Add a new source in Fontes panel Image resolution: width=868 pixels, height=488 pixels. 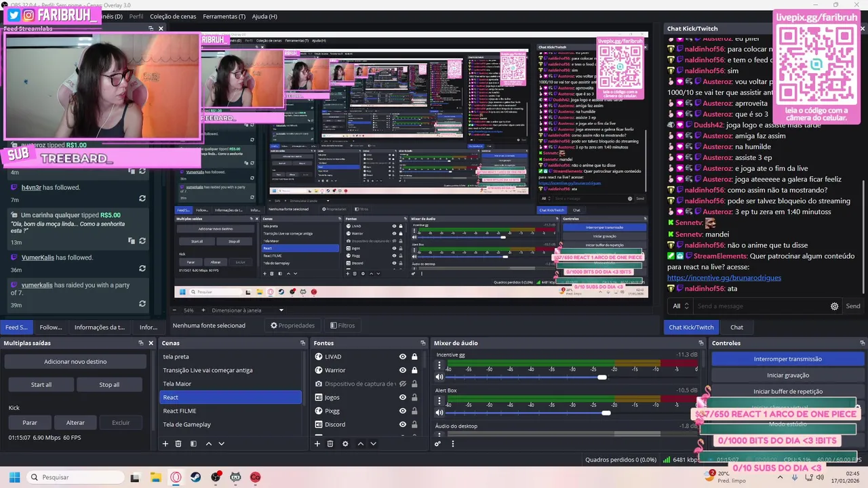pos(317,444)
